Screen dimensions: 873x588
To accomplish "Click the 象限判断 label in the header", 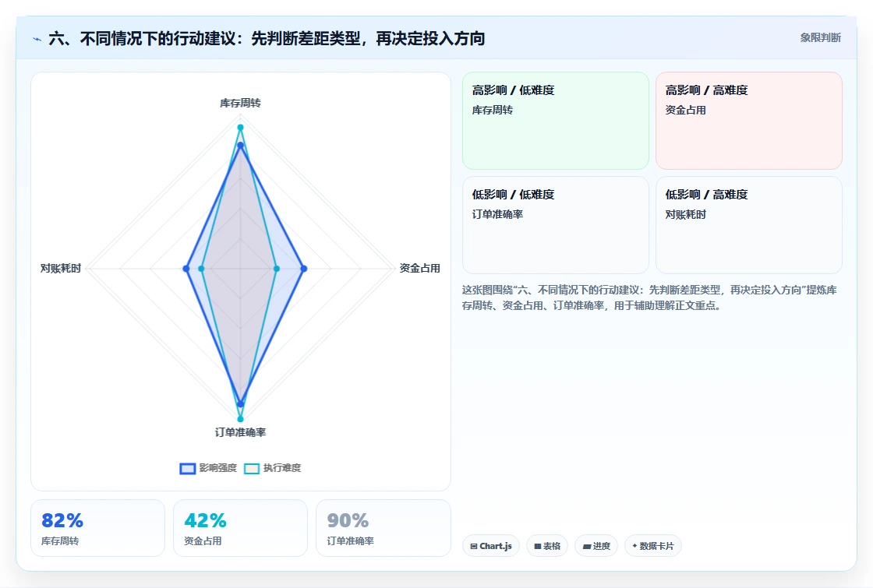I will click(x=820, y=38).
